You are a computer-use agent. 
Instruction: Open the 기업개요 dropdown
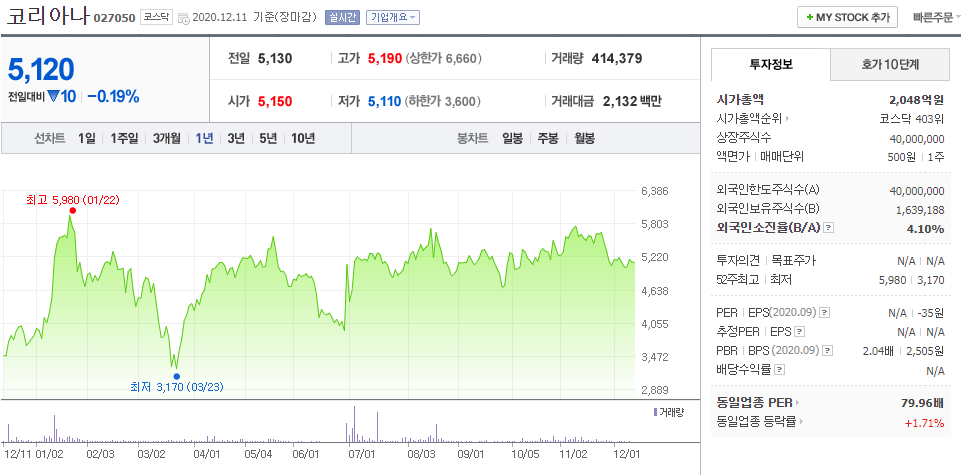pyautogui.click(x=393, y=18)
